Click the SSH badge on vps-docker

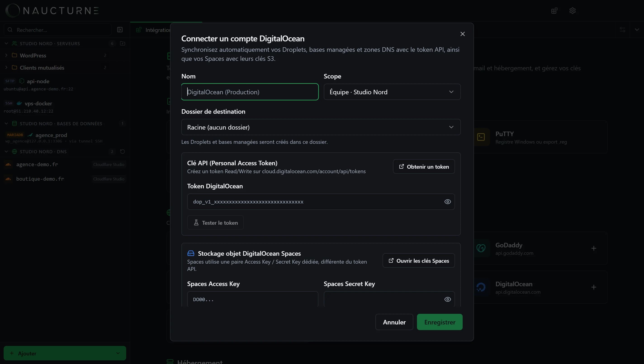pyautogui.click(x=9, y=103)
